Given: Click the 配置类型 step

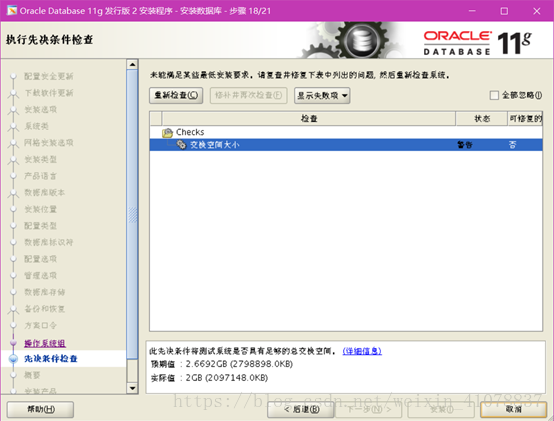Looking at the screenshot, I should 40,226.
